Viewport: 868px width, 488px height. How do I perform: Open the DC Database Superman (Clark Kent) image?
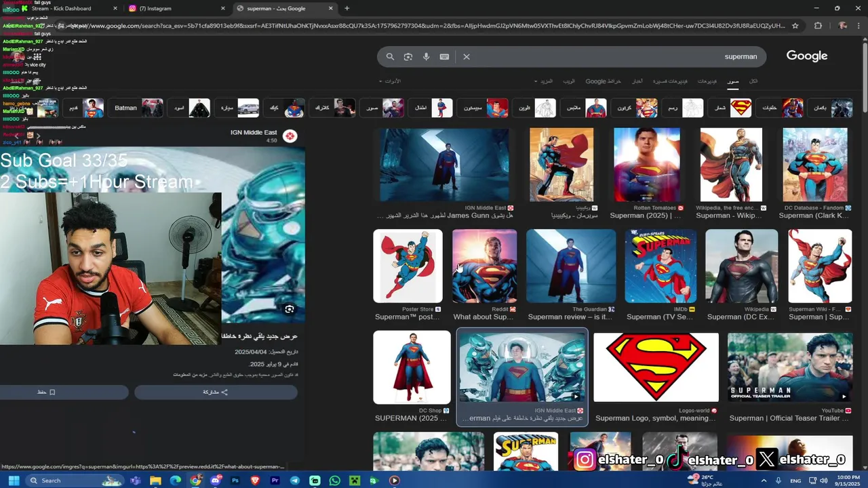tap(814, 165)
